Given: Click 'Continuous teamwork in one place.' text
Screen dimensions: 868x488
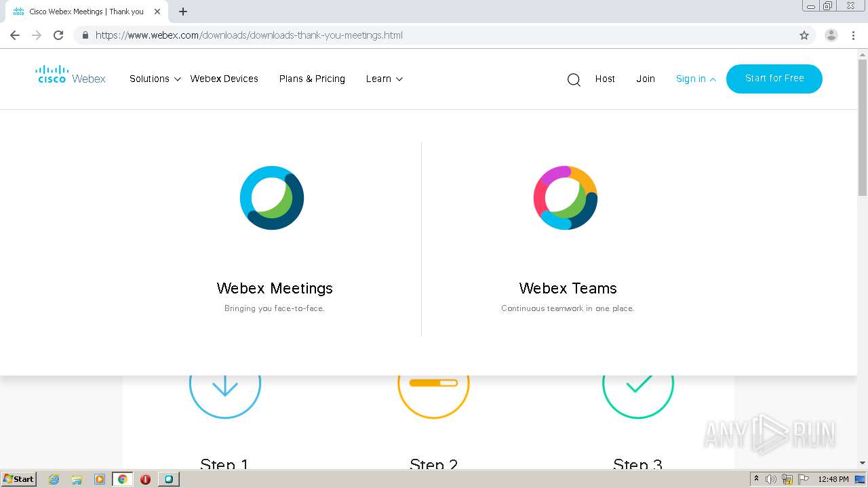Looking at the screenshot, I should [568, 308].
